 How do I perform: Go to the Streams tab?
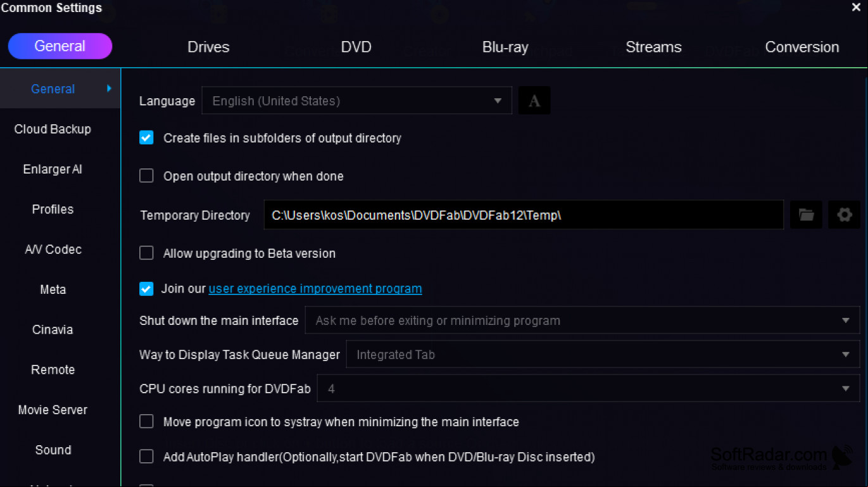click(x=653, y=47)
